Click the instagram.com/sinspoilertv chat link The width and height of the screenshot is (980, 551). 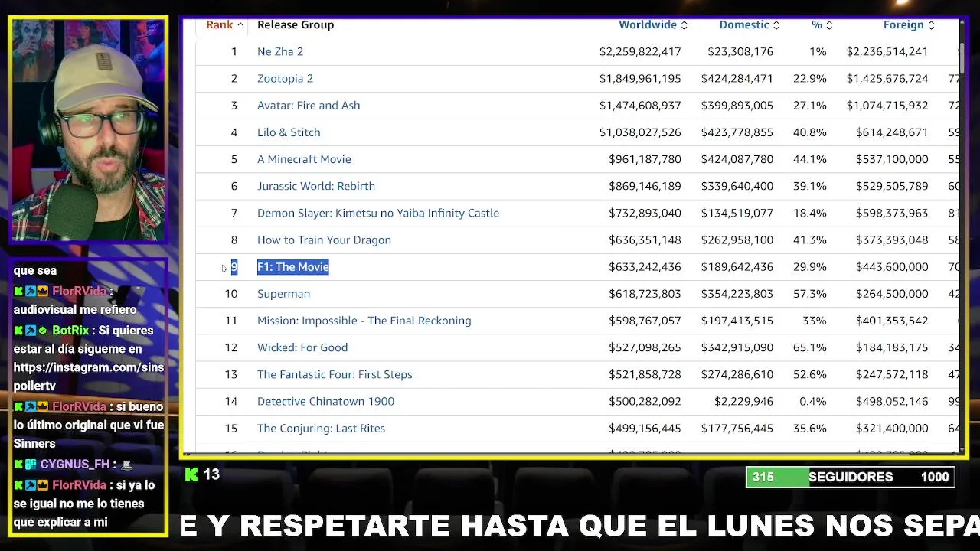(x=88, y=377)
